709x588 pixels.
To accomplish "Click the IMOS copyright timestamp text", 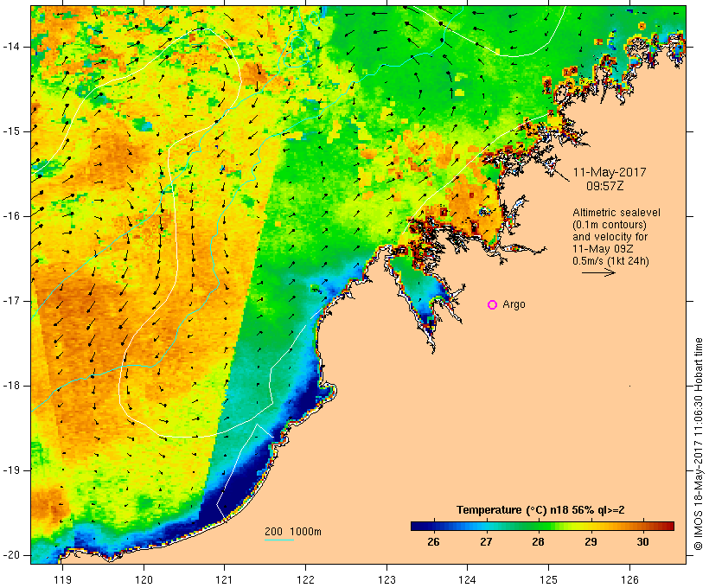I will (x=699, y=444).
